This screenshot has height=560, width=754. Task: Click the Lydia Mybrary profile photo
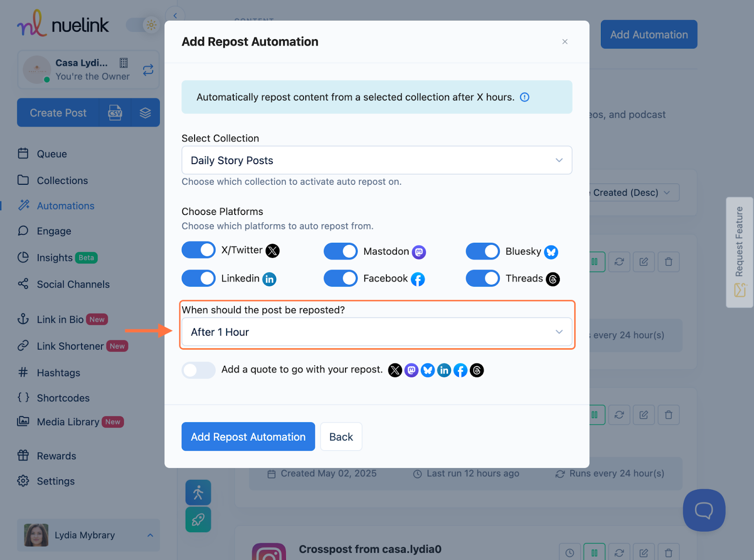36,535
